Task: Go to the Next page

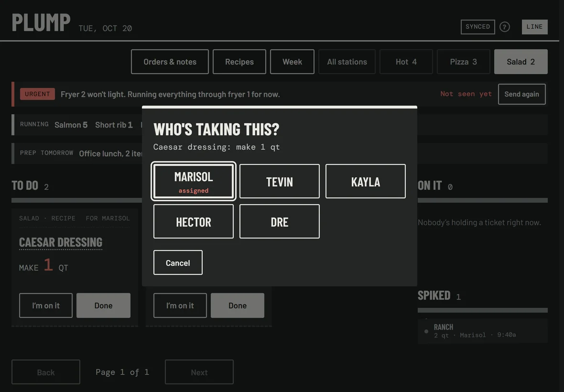Action: pos(199,372)
